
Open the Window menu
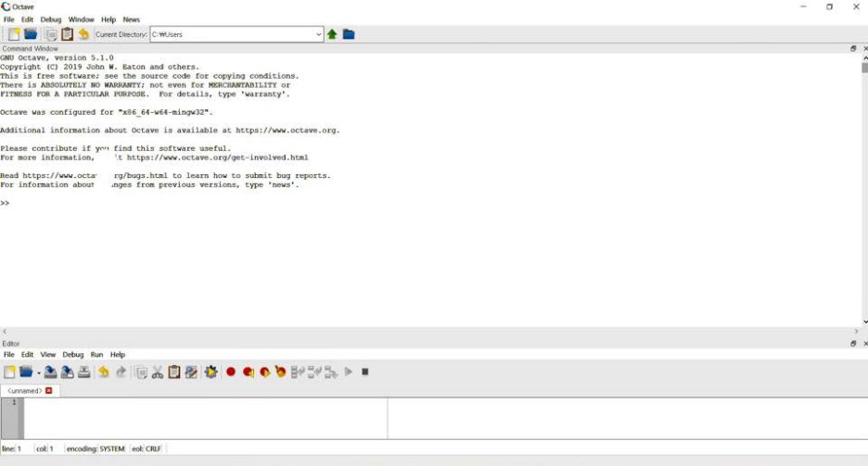pos(82,19)
